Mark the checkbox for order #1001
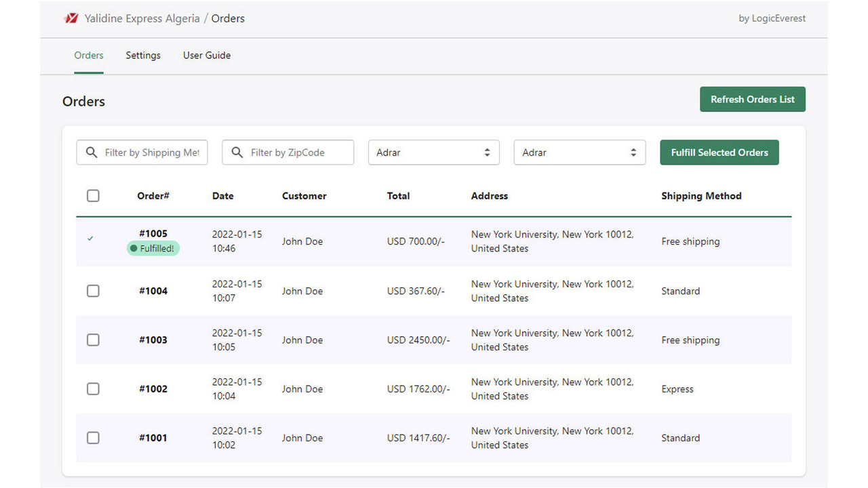 tap(93, 438)
